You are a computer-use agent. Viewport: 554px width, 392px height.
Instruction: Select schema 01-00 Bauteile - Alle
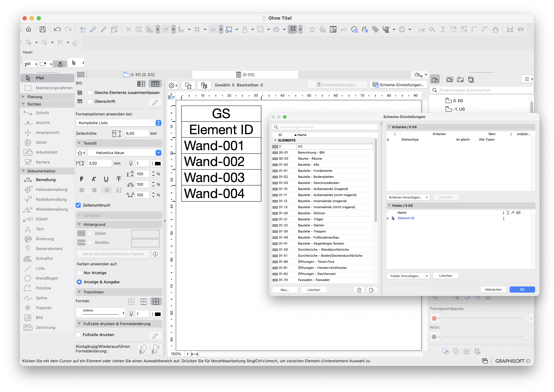point(323,165)
